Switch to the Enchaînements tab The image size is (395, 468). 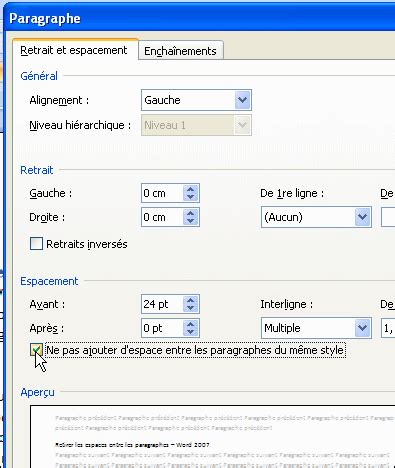[x=180, y=51]
